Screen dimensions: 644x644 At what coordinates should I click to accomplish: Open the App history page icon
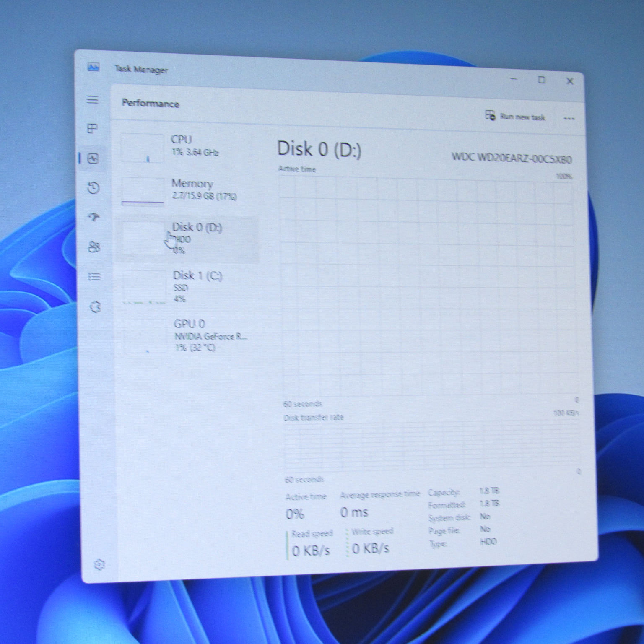[93, 188]
